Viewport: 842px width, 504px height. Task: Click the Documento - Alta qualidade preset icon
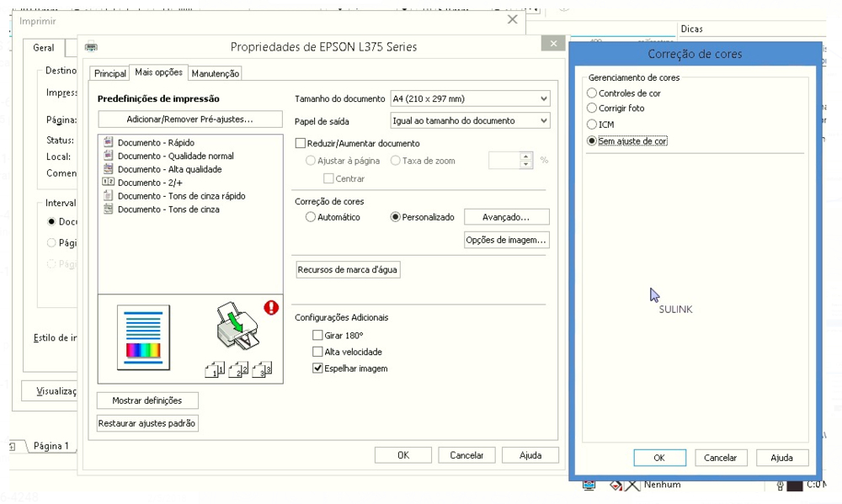[x=108, y=169]
